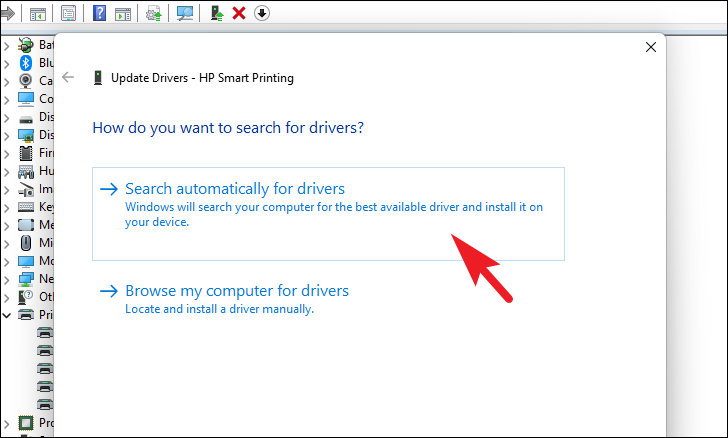Select the Bluetooth icon in device tree
This screenshot has width=728, height=438.
tap(26, 63)
